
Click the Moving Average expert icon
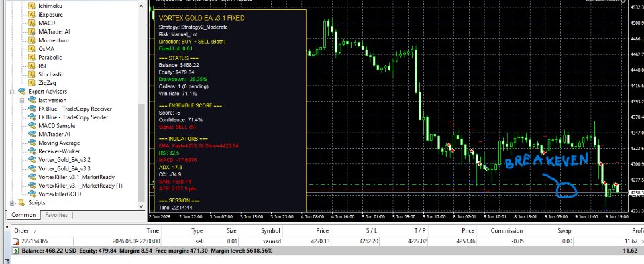(x=32, y=143)
